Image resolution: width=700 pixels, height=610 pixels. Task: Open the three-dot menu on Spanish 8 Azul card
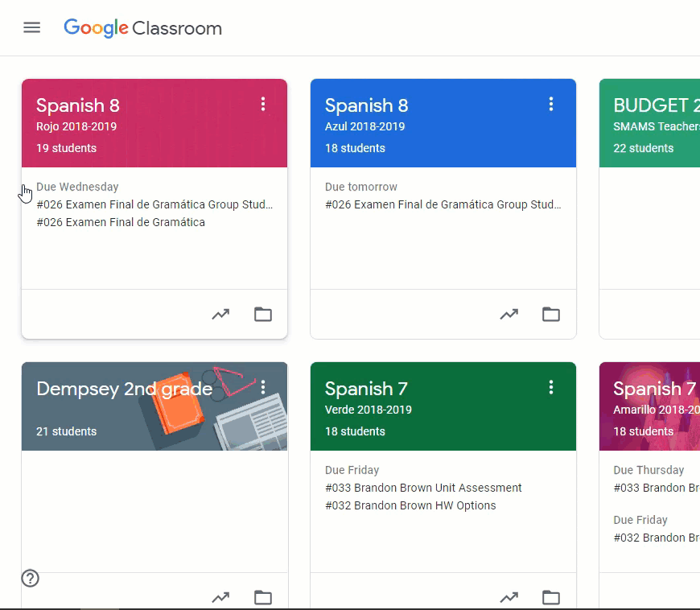pos(551,104)
